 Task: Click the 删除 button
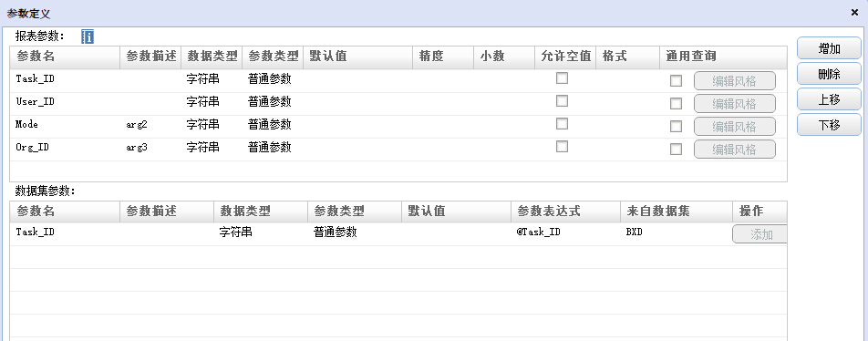coord(829,74)
